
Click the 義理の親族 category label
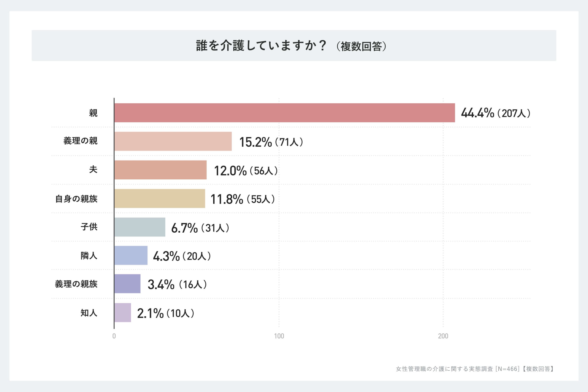(76, 284)
